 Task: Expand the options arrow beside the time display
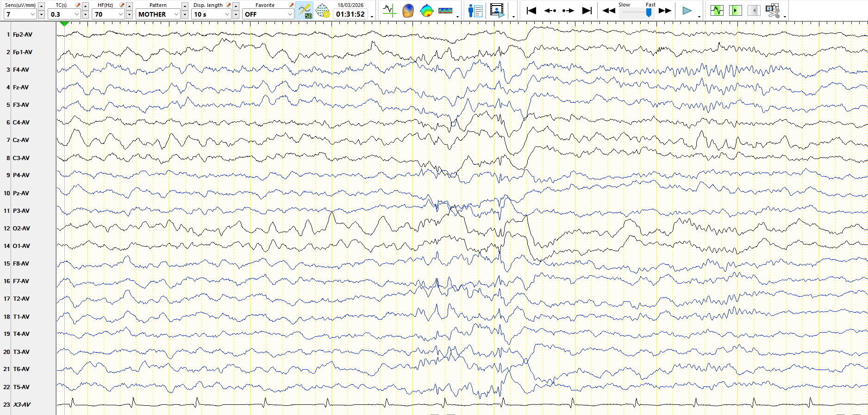tap(372, 17)
